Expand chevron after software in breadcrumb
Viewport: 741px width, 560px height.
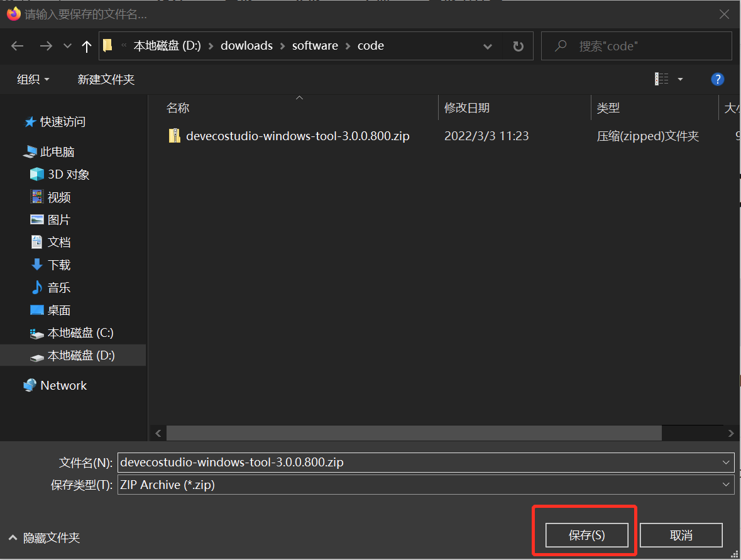click(348, 46)
